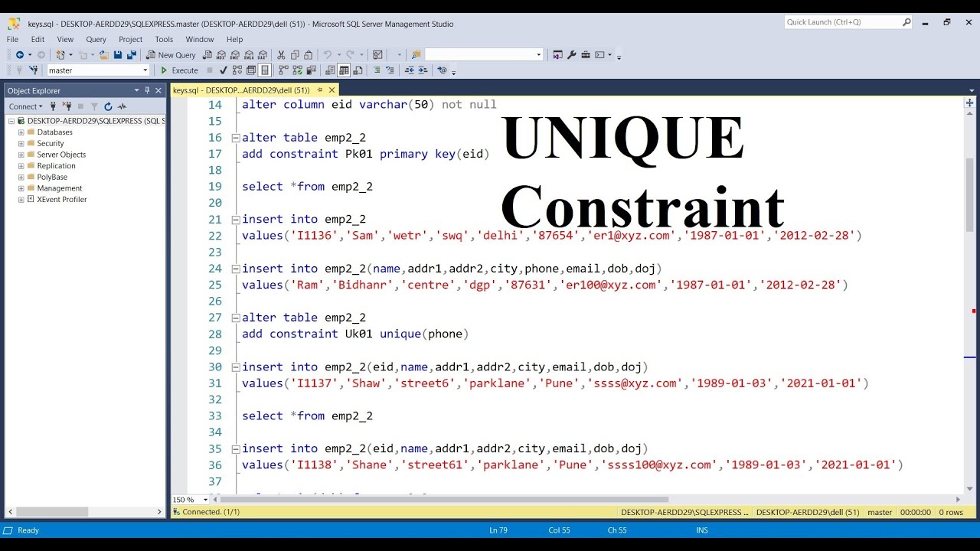The height and width of the screenshot is (551, 980).
Task: Expand the Security node
Action: pos(21,143)
